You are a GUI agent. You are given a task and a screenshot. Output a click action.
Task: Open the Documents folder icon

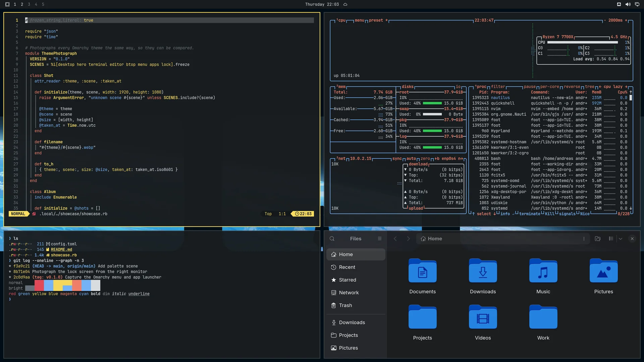pyautogui.click(x=422, y=271)
